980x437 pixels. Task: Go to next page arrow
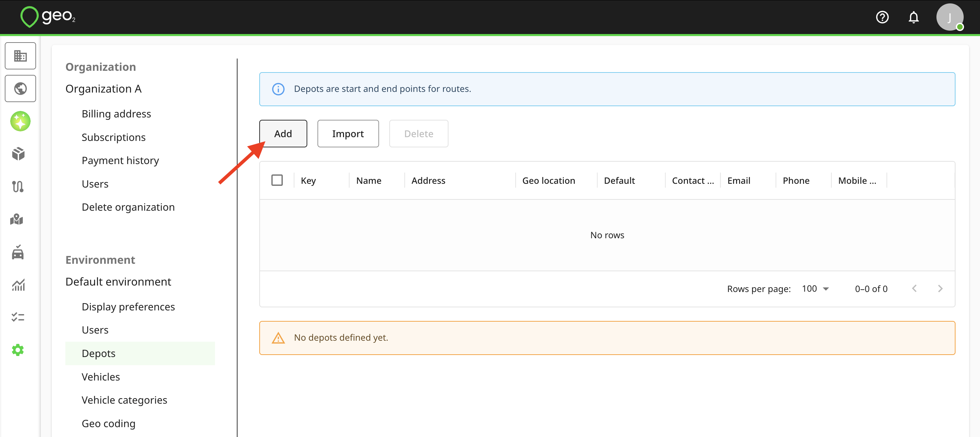coord(940,289)
